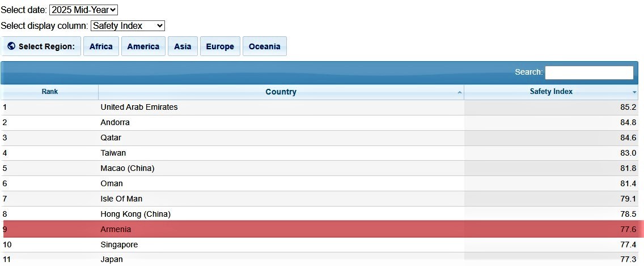This screenshot has height=266, width=644.
Task: Click the Hong Kong (China) entry
Action: pyautogui.click(x=135, y=214)
